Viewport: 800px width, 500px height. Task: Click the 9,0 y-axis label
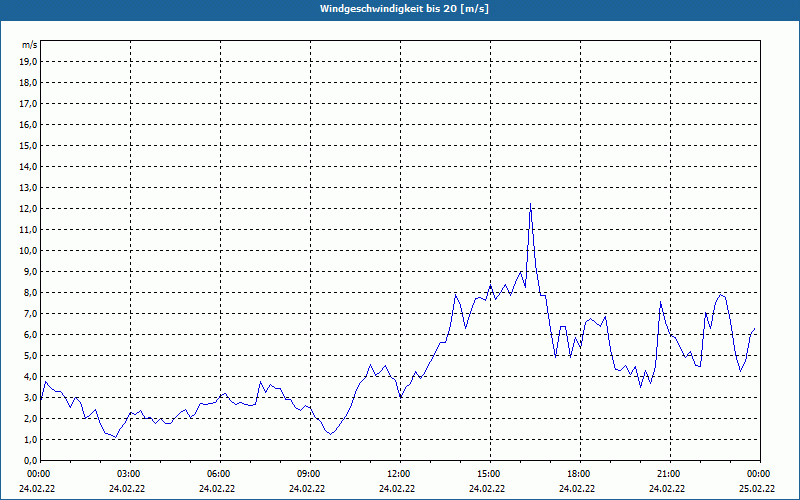(x=30, y=271)
